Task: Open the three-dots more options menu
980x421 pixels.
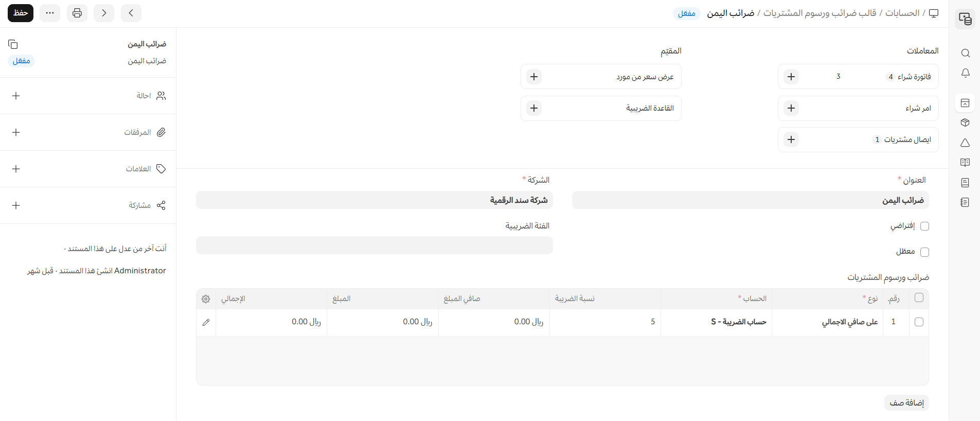Action: point(50,13)
